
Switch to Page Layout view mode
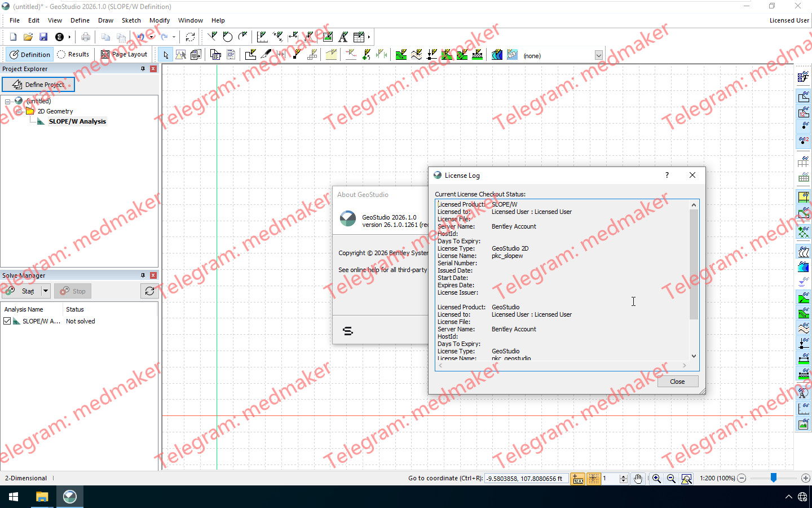click(124, 55)
